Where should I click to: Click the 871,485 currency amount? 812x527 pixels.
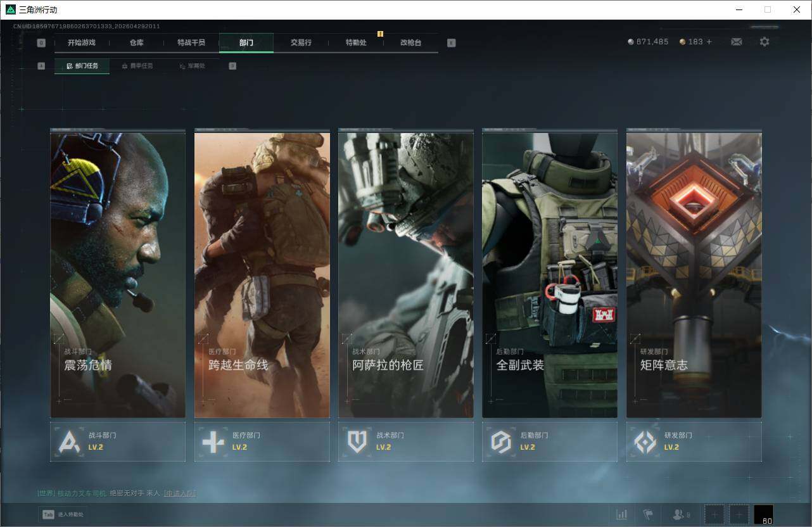(652, 42)
